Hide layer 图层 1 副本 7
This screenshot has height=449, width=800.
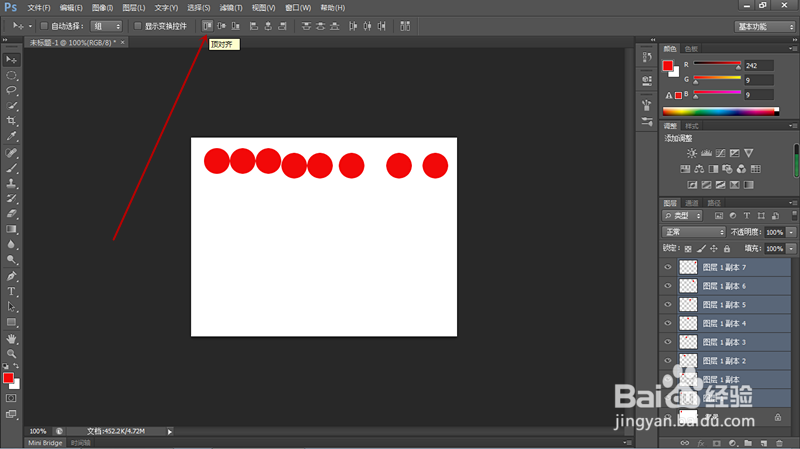coord(668,267)
